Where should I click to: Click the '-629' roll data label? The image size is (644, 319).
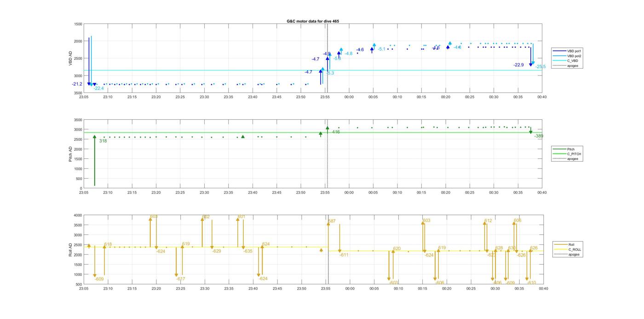click(216, 251)
